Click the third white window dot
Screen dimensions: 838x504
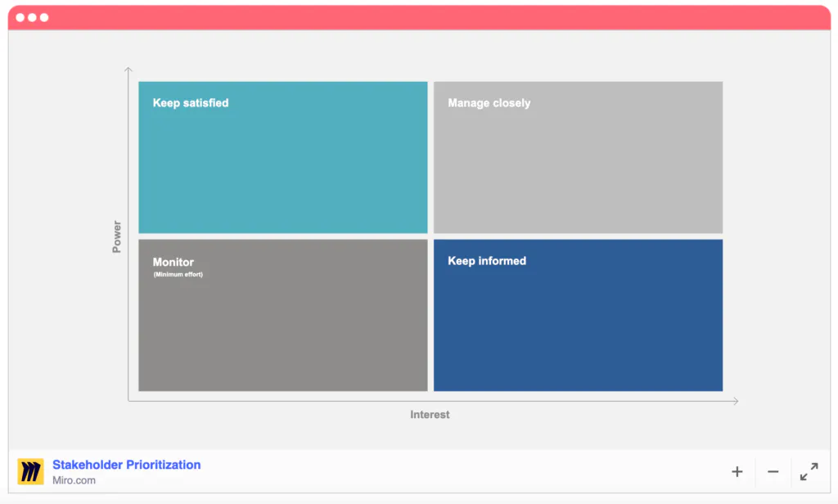[43, 17]
